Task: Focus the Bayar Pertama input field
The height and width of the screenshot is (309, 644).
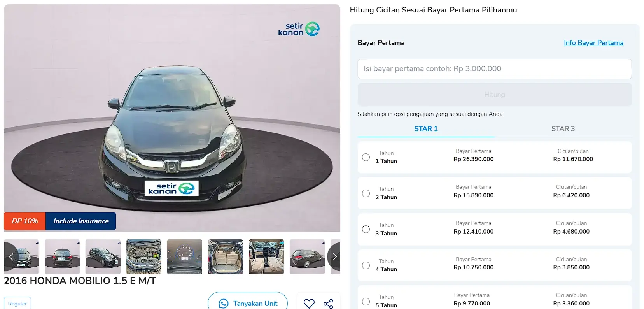Action: [495, 69]
